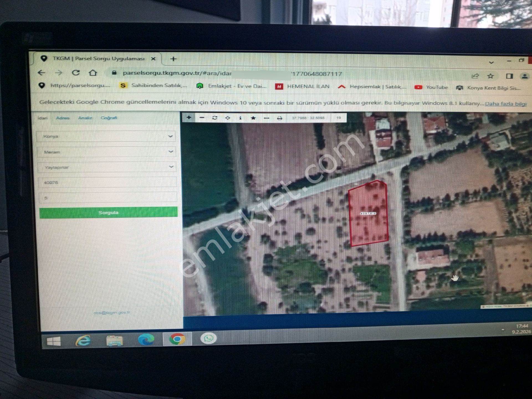The width and height of the screenshot is (532, 399).
Task: Open WhatsApp from the taskbar
Action: pyautogui.click(x=208, y=338)
